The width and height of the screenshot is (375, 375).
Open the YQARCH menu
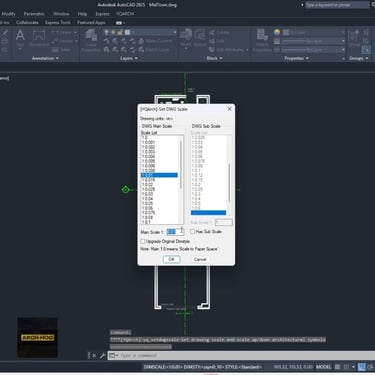[125, 14]
